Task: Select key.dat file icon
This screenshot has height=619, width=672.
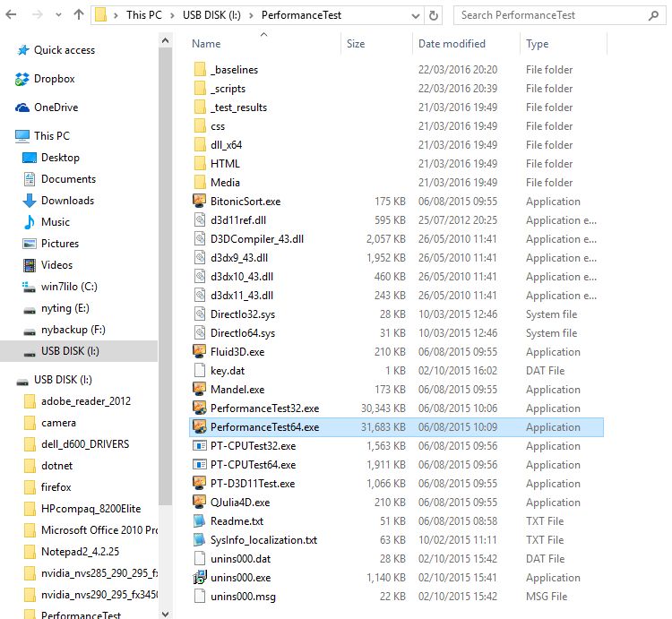Action: (200, 371)
